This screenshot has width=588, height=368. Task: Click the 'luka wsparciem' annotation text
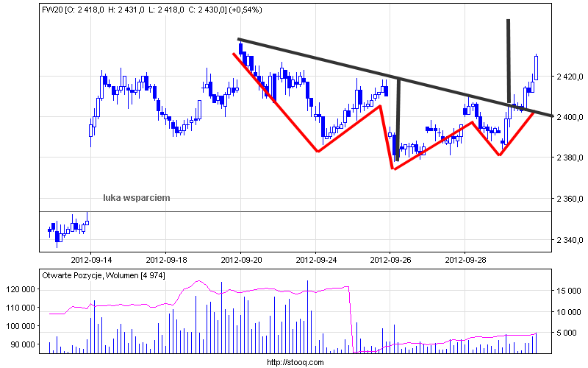(137, 198)
